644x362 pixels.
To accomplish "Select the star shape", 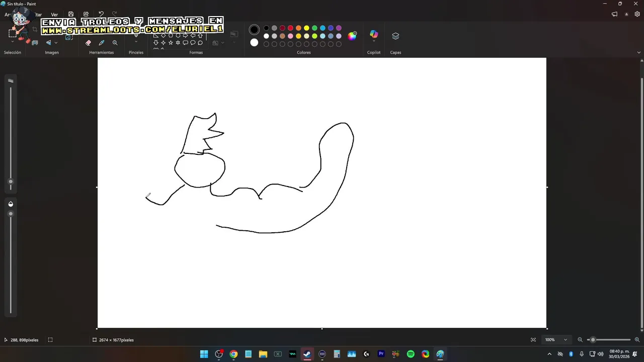I will 171,43.
